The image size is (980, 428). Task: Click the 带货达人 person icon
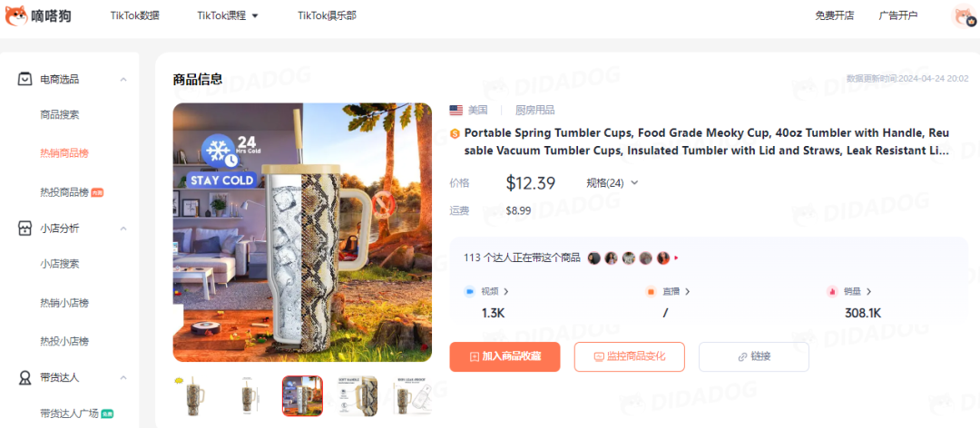pos(24,377)
